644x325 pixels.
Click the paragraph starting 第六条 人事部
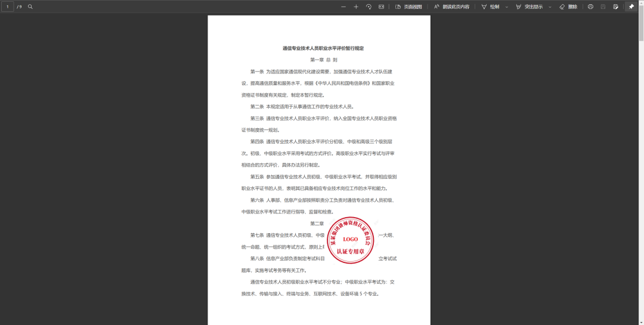pyautogui.click(x=318, y=206)
